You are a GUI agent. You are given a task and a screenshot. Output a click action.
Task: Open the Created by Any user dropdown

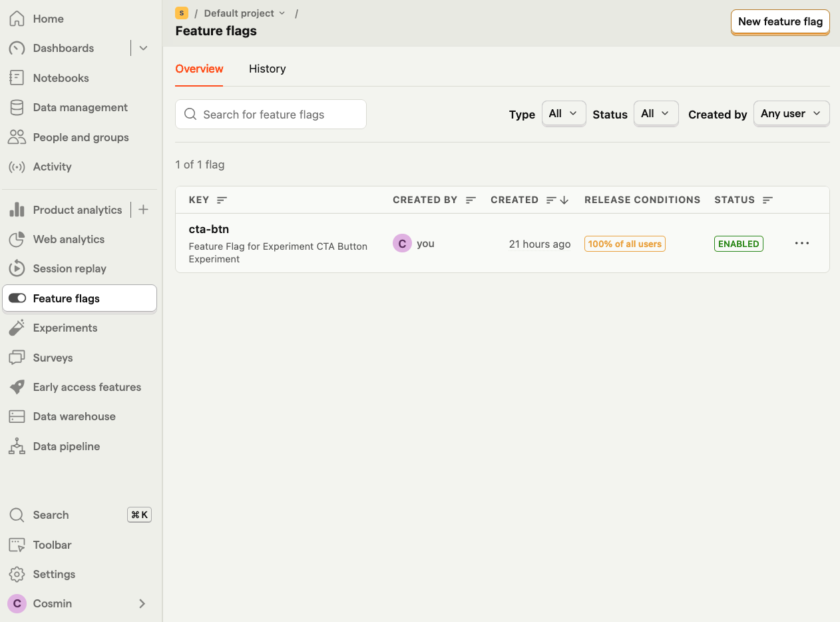pos(791,114)
